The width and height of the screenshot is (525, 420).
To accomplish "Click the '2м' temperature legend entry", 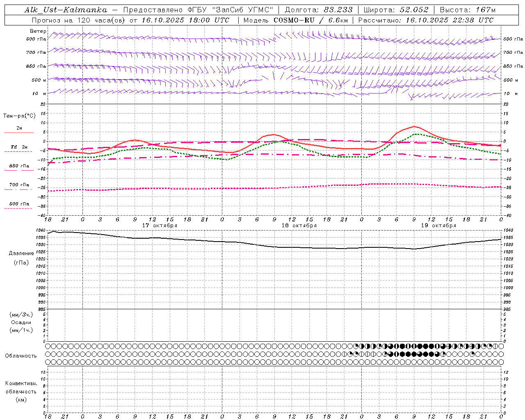I will click(x=19, y=128).
